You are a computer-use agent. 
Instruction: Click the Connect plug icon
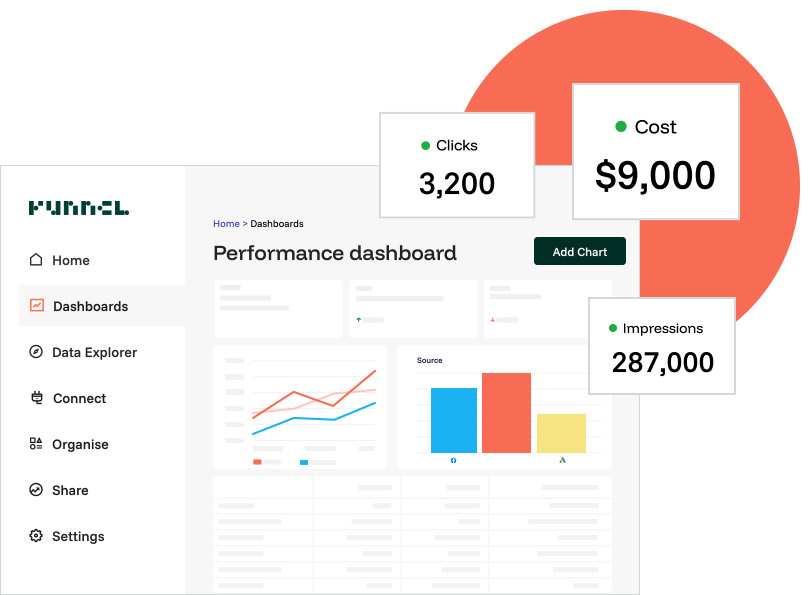pyautogui.click(x=37, y=398)
